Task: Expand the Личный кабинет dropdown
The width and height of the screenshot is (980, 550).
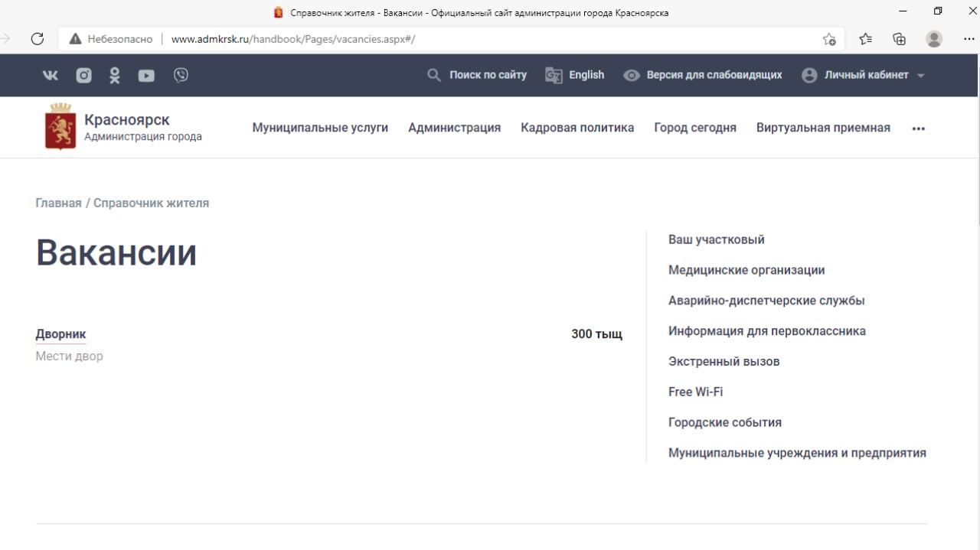Action: coord(864,75)
